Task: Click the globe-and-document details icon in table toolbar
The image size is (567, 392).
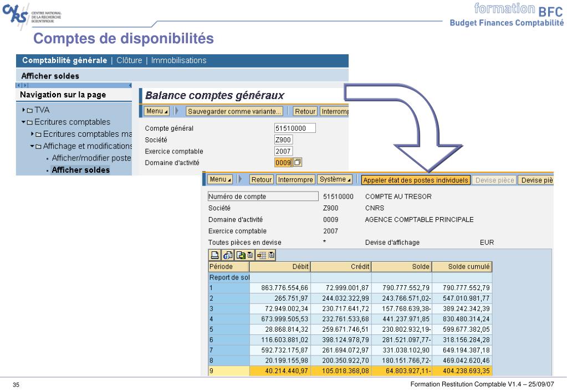Action: pos(228,255)
